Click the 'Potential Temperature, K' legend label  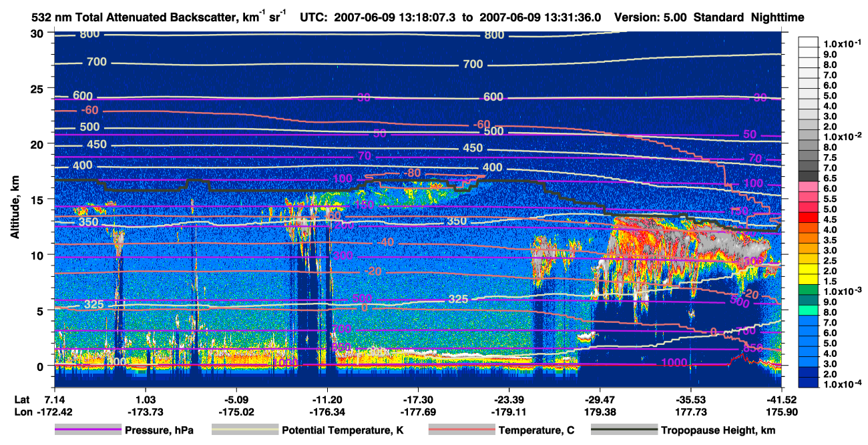343,430
